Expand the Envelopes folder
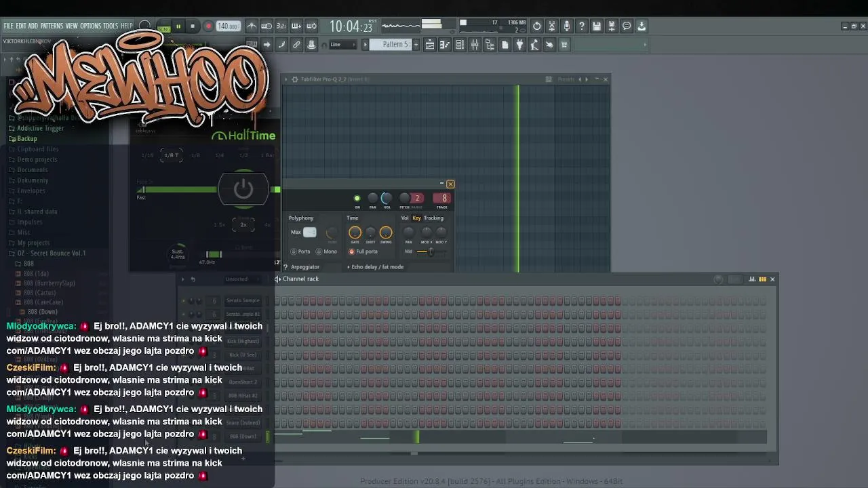Image resolution: width=868 pixels, height=488 pixels. point(31,190)
